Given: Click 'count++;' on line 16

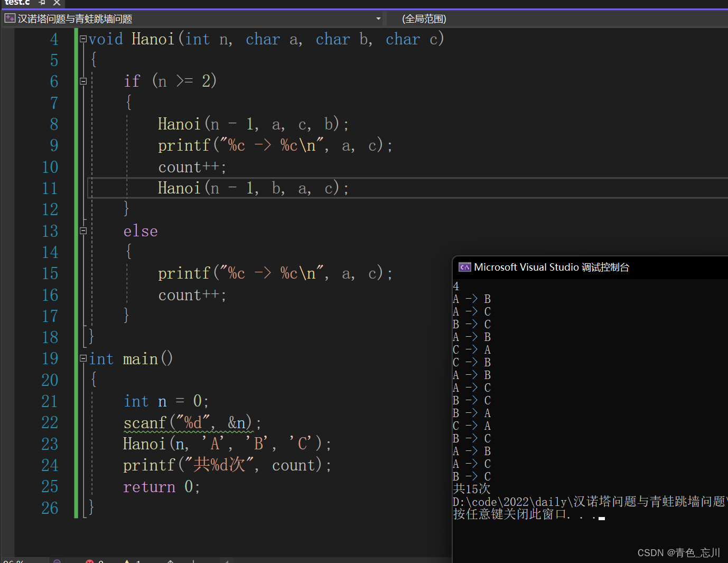Looking at the screenshot, I should coord(192,295).
